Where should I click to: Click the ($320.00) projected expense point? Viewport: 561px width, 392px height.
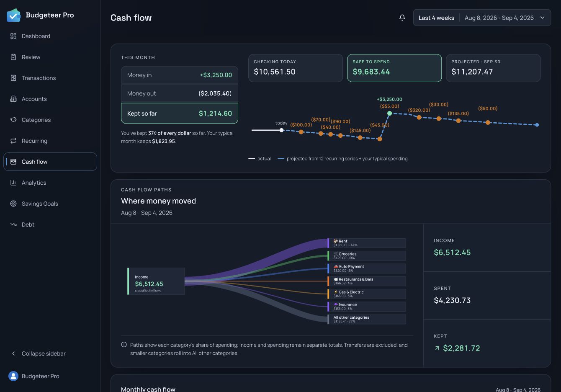pyautogui.click(x=419, y=117)
